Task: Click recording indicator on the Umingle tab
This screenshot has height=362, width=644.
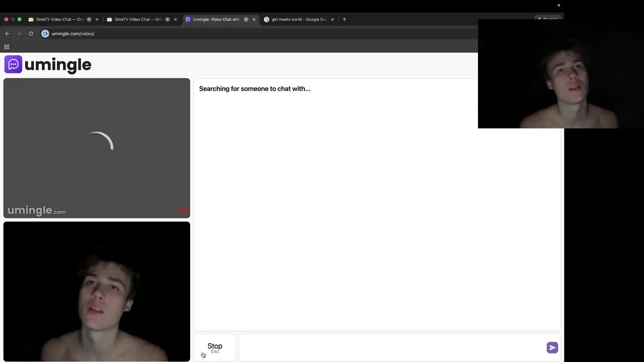Action: pyautogui.click(x=246, y=20)
